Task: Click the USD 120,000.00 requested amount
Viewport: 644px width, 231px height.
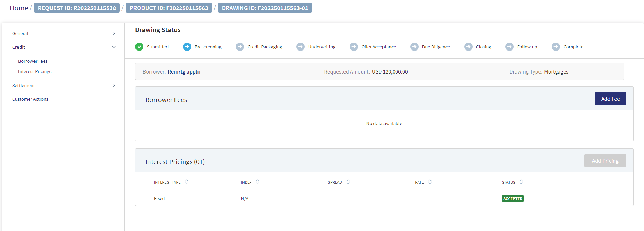Action: point(390,72)
